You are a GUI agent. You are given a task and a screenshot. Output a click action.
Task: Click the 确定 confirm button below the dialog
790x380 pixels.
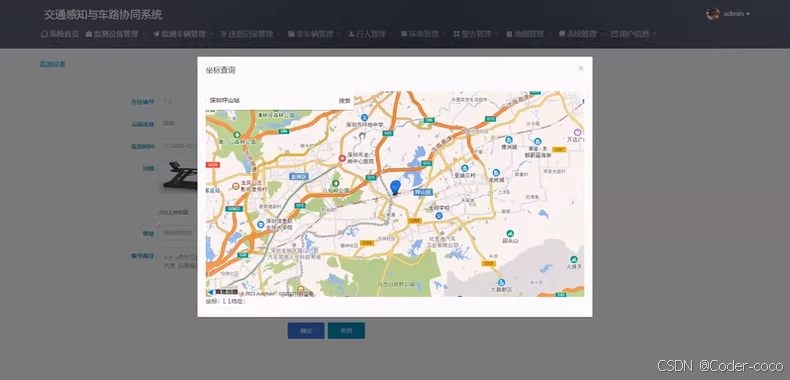click(x=306, y=331)
